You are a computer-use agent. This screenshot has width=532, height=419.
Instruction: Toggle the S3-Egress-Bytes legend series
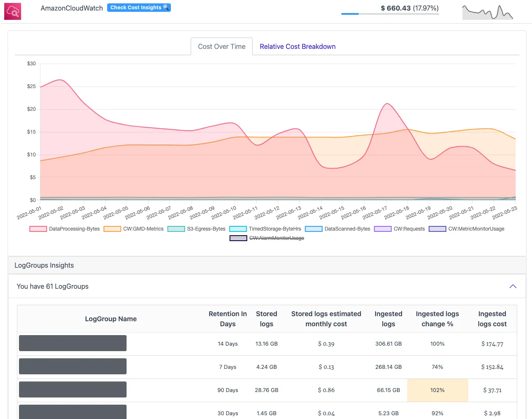pos(197,229)
